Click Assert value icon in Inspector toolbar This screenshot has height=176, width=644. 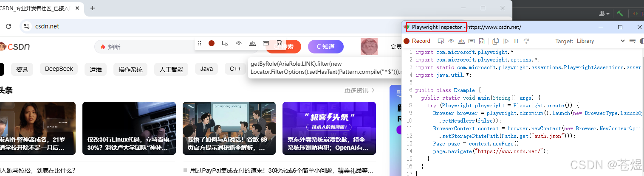472,41
